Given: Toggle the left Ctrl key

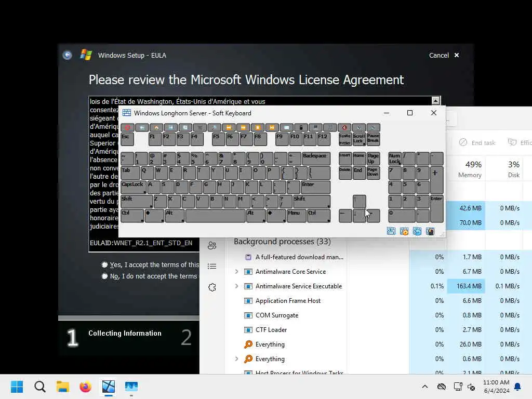Looking at the screenshot, I should [x=132, y=216].
